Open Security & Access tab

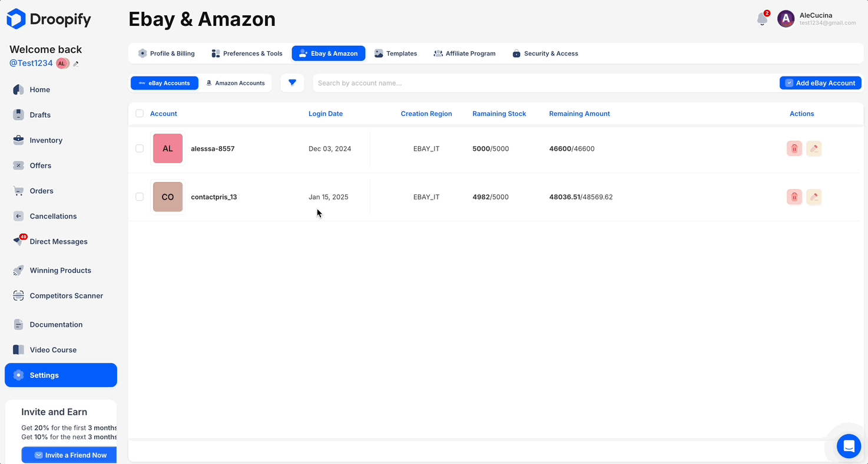click(x=545, y=54)
